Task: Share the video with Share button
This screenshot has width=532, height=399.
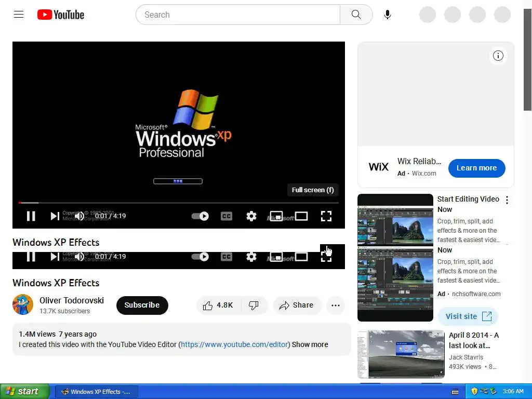Action: coord(296,305)
